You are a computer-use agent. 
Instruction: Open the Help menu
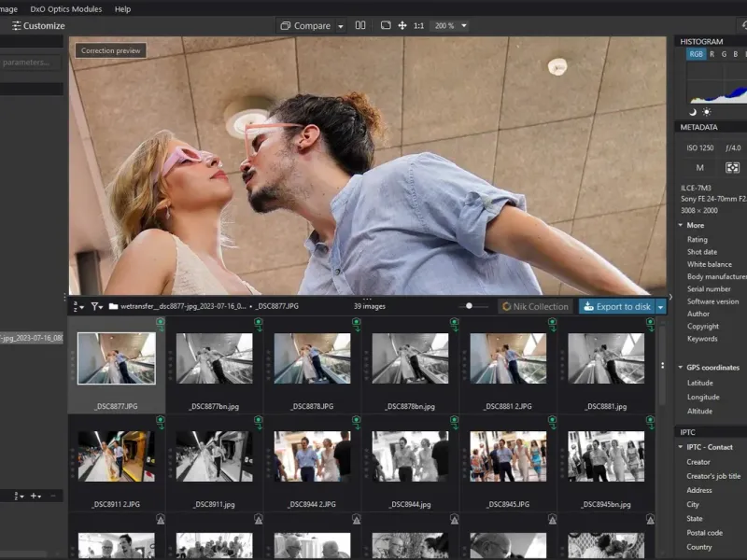tap(122, 8)
